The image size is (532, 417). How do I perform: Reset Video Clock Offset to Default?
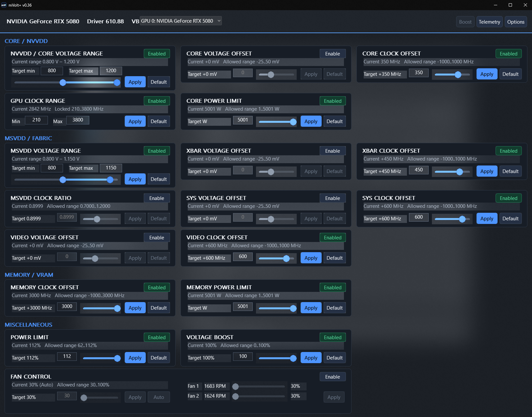[x=334, y=258]
